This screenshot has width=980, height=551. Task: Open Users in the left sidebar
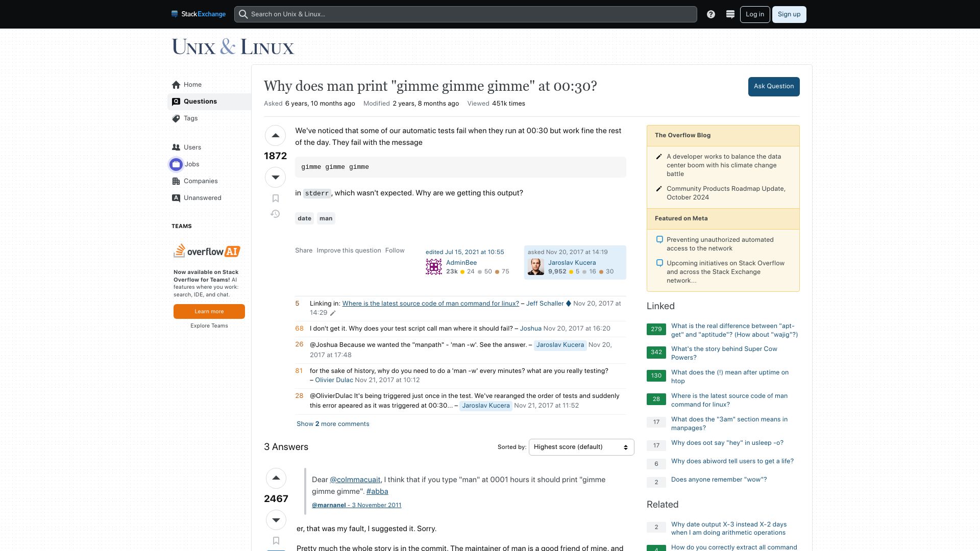pos(209,147)
